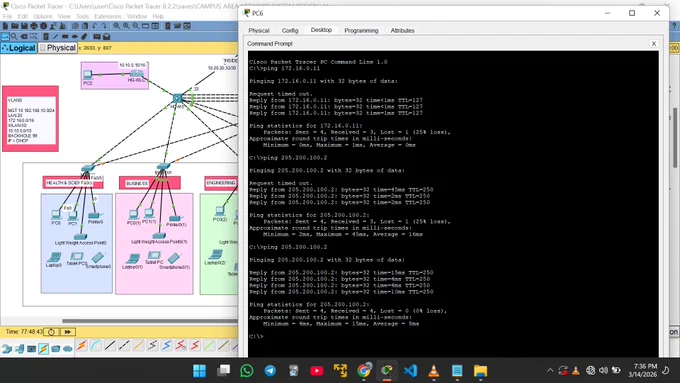
Task: Click the workspace horizontal scrollbar
Action: [150, 321]
